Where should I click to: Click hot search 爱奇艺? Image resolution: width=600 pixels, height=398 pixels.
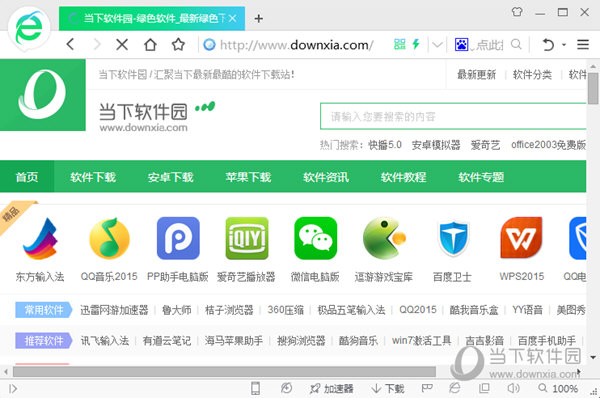point(485,145)
